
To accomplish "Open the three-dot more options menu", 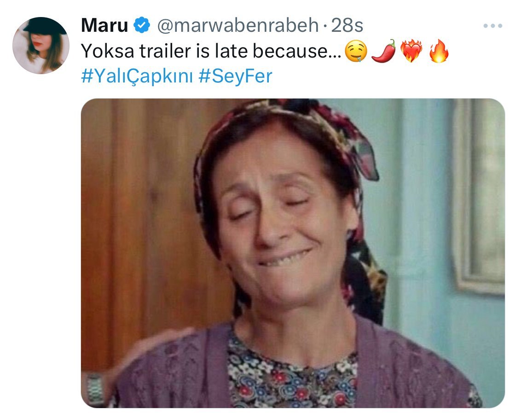I will pyautogui.click(x=492, y=26).
